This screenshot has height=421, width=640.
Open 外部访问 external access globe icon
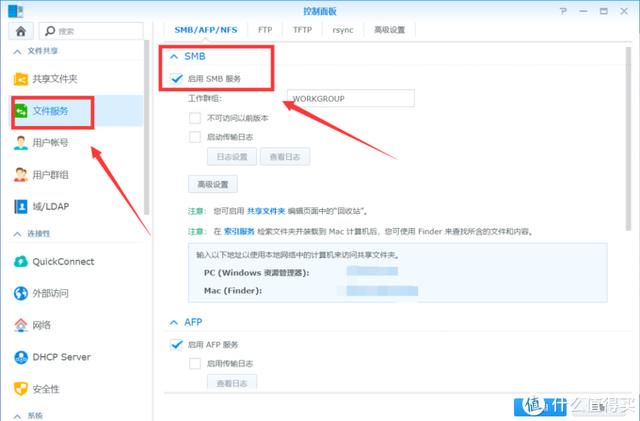pos(20,293)
